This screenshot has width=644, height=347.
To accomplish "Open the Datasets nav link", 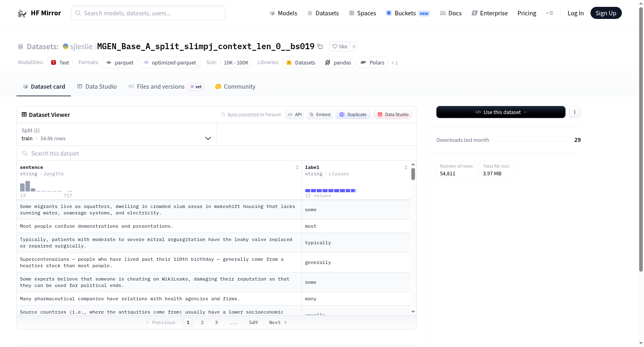I will pyautogui.click(x=323, y=13).
